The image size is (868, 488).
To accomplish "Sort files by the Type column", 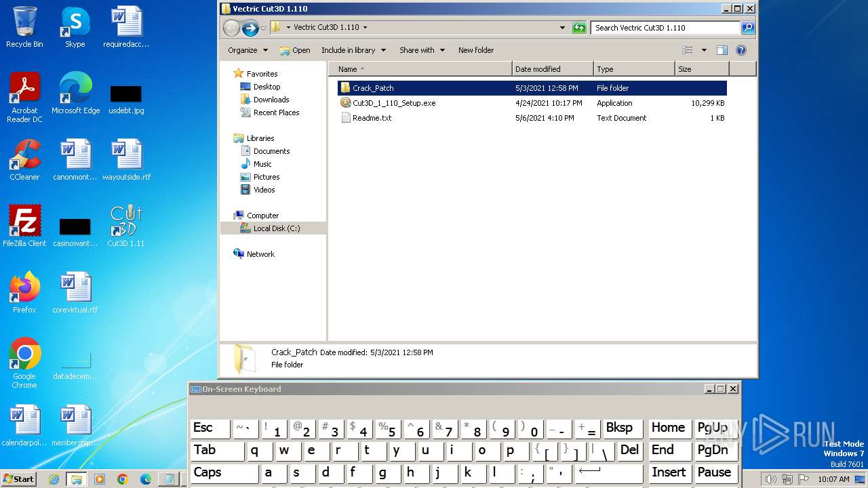I will 634,69.
